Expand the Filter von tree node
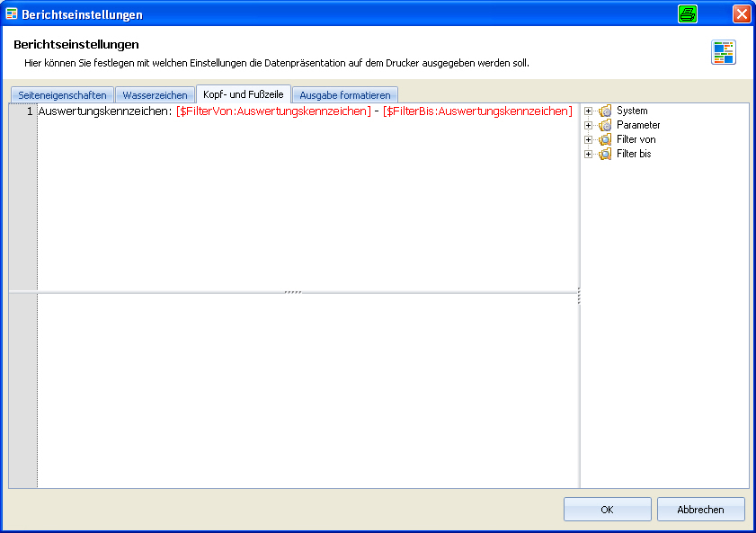Viewport: 756px width, 533px height. [x=588, y=139]
